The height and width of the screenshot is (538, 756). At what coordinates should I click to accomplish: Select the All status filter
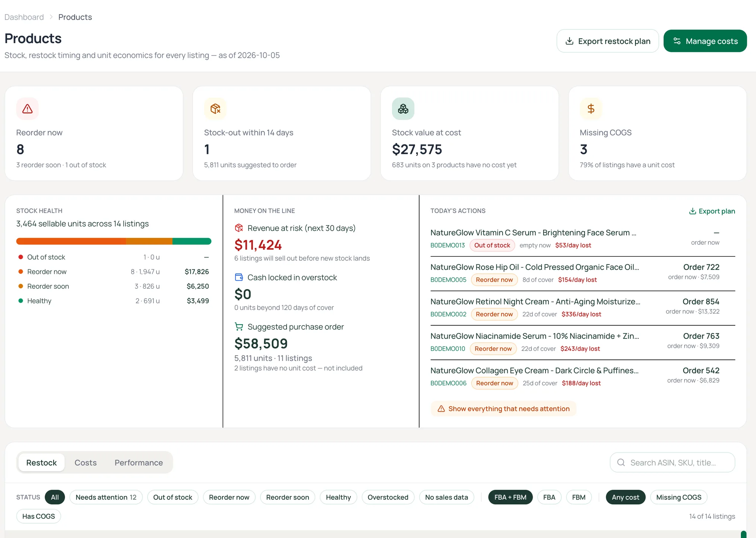tap(55, 497)
